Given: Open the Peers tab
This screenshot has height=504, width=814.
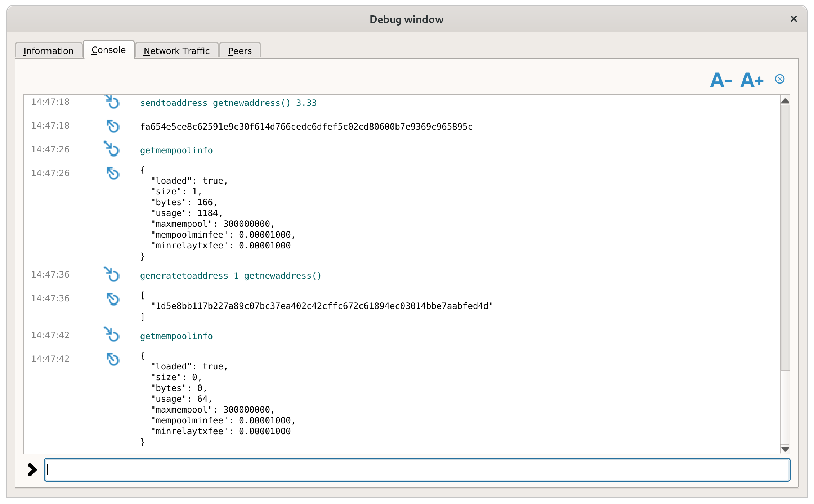Looking at the screenshot, I should pos(239,50).
